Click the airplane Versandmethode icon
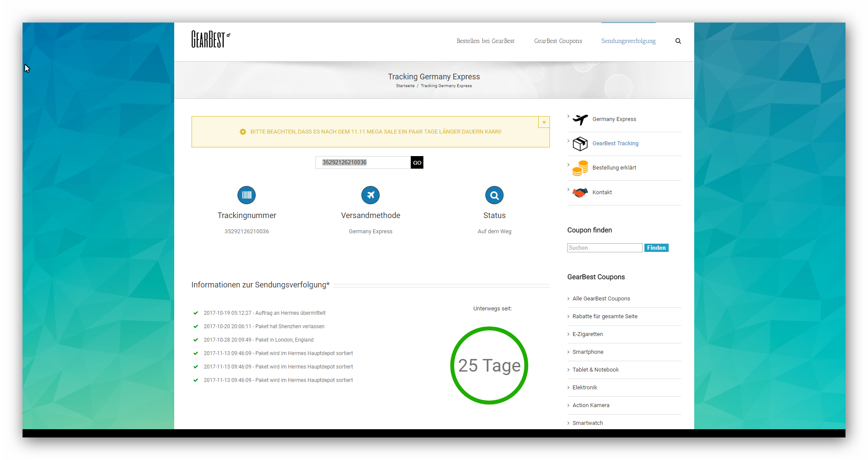Viewport: 868px width, 460px height. tap(371, 195)
